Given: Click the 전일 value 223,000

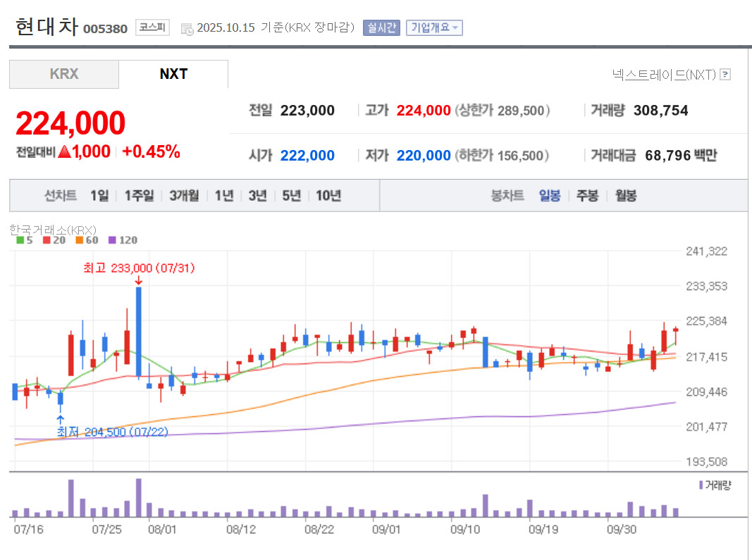Looking at the screenshot, I should pyautogui.click(x=307, y=111).
